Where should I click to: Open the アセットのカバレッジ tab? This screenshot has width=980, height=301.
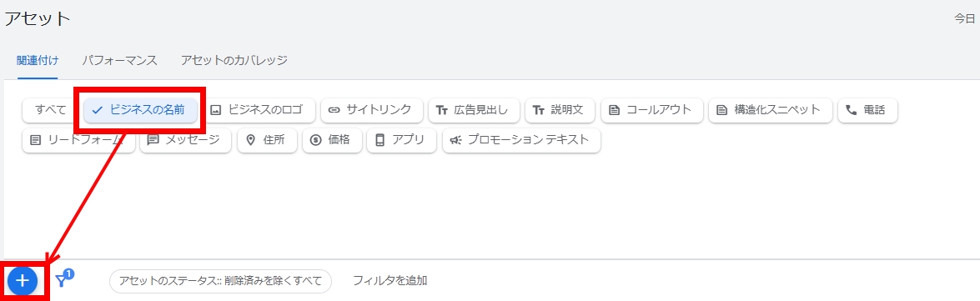tap(234, 61)
